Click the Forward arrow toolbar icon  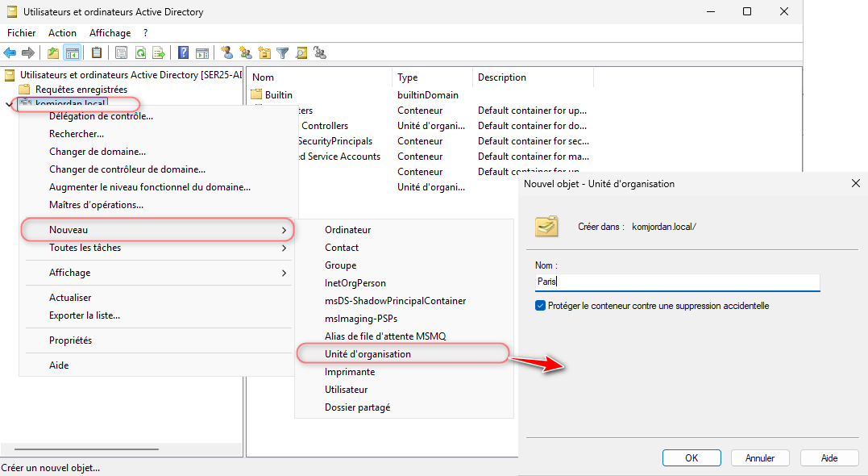(x=27, y=53)
